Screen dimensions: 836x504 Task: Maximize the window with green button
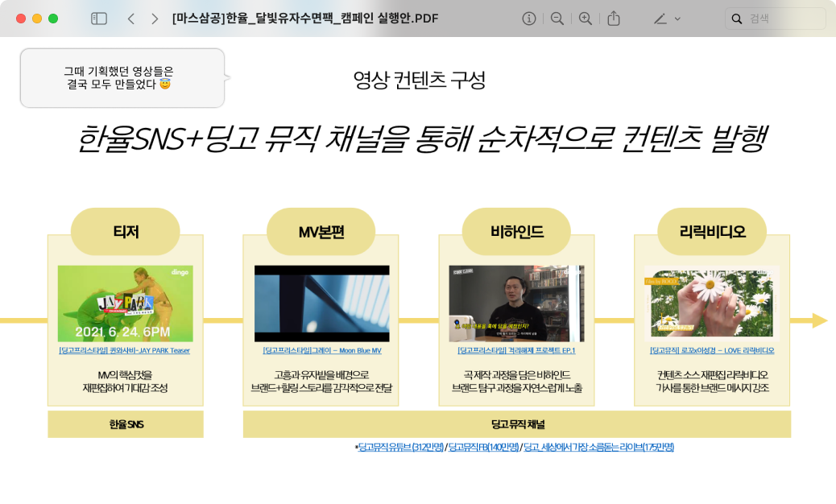click(53, 19)
